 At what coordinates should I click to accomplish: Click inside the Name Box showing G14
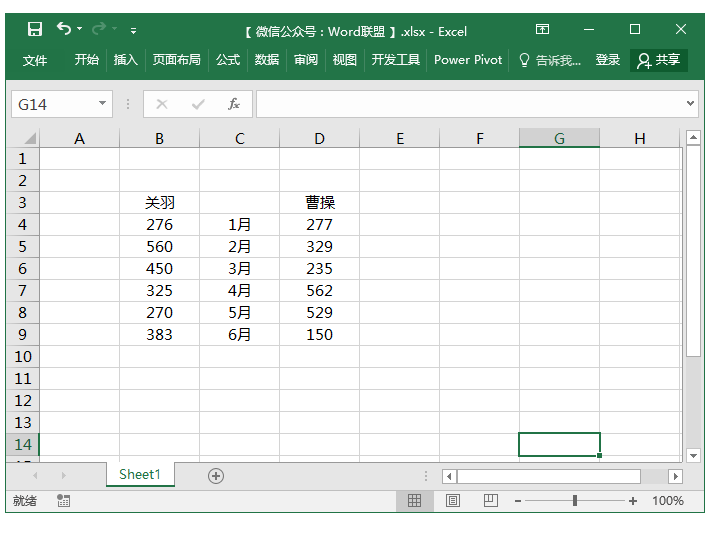(53, 105)
